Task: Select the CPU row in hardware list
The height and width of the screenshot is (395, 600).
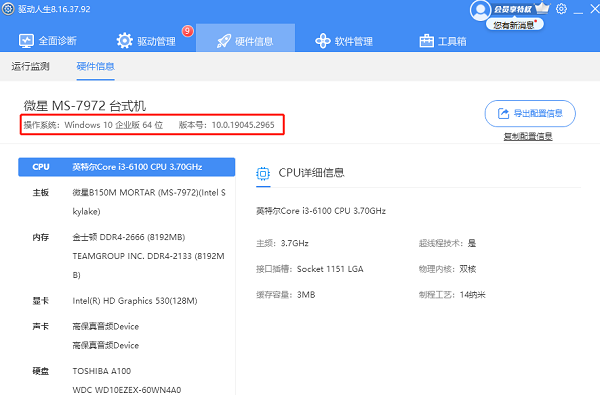Action: (127, 167)
